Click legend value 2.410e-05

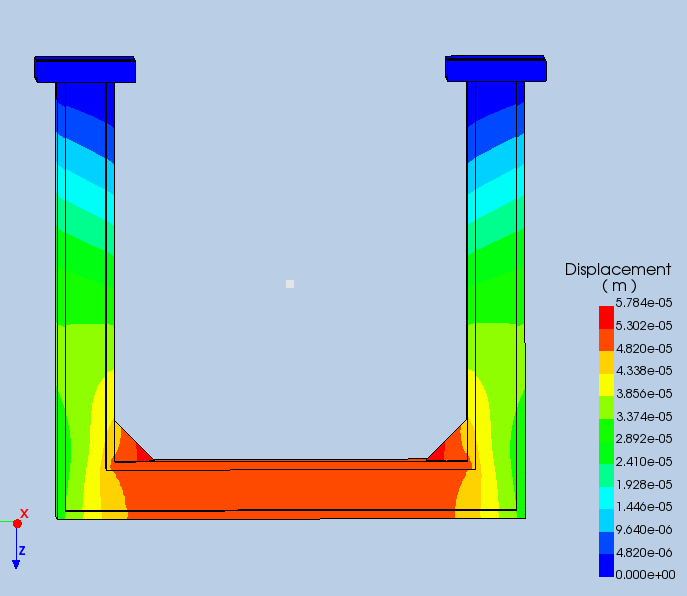pyautogui.click(x=644, y=461)
